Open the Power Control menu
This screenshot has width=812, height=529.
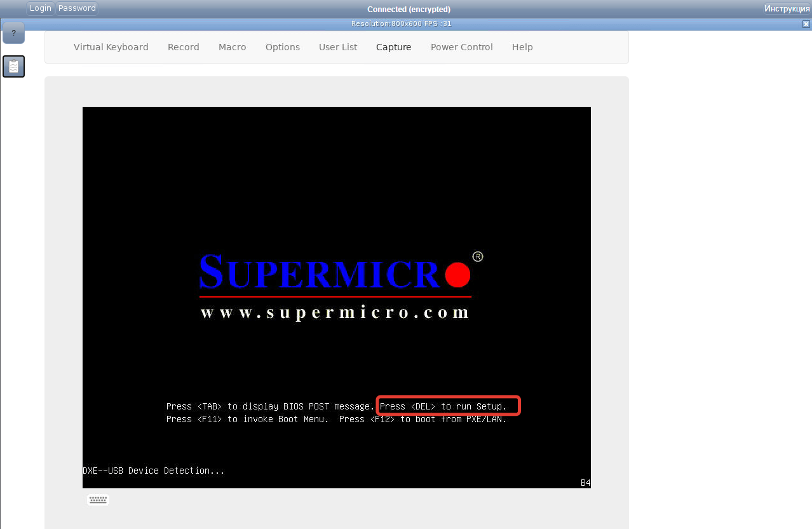pyautogui.click(x=462, y=47)
